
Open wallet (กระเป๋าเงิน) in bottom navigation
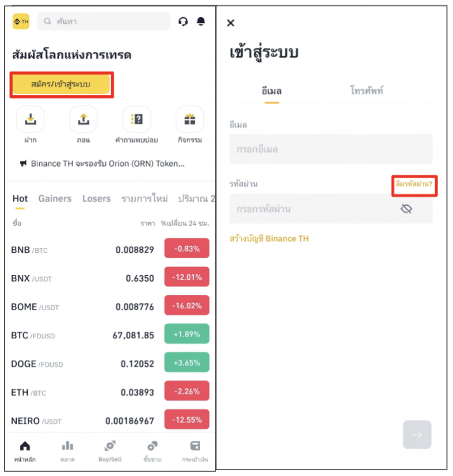coord(195,451)
